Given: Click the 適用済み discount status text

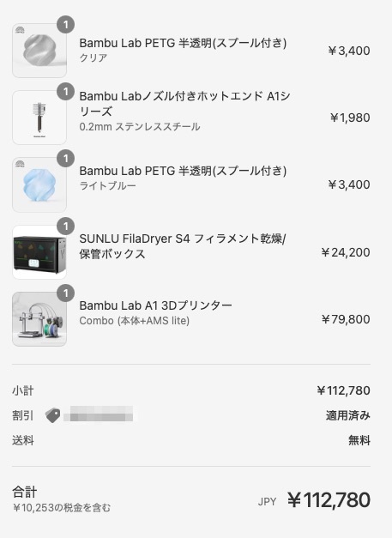Looking at the screenshot, I should click(x=347, y=415).
